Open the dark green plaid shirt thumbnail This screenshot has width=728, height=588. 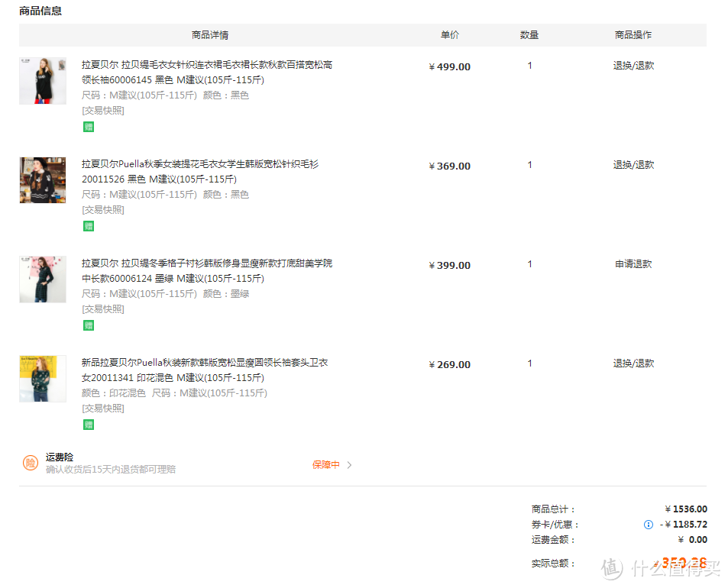point(43,279)
